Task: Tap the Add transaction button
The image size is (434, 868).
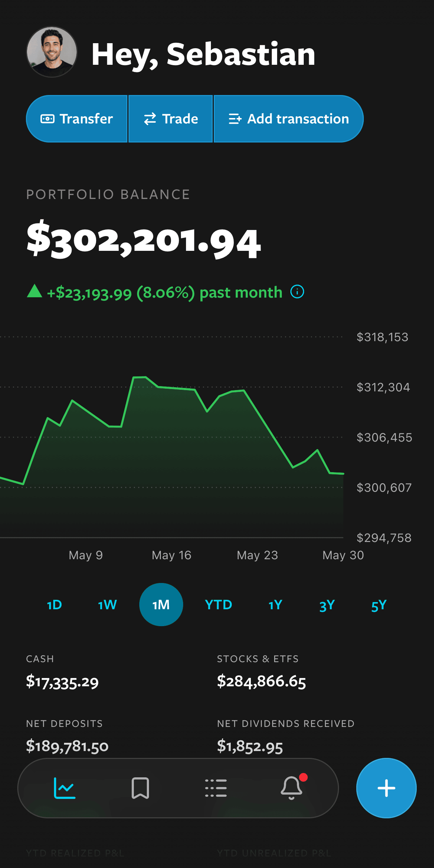Action: pos(289,119)
